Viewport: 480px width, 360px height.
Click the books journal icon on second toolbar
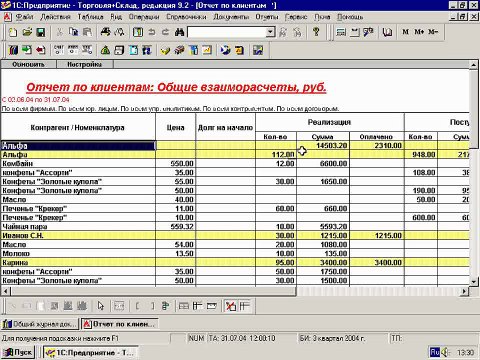13,50
